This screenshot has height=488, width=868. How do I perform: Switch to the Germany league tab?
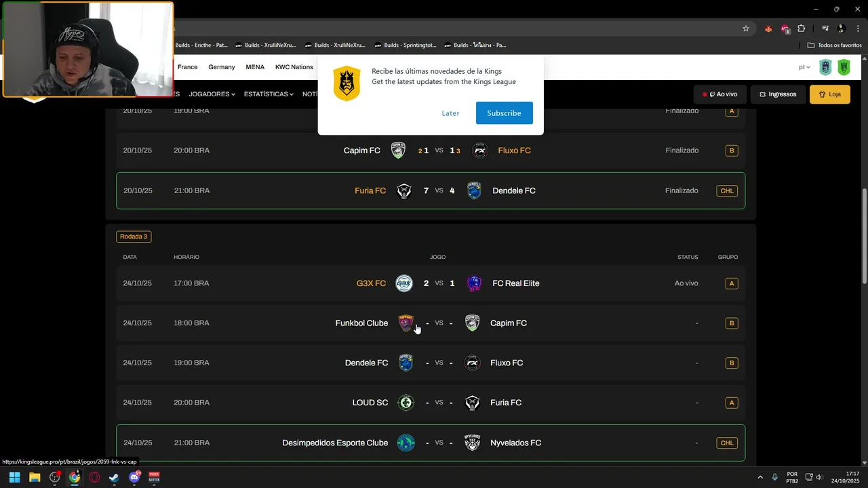coord(221,67)
